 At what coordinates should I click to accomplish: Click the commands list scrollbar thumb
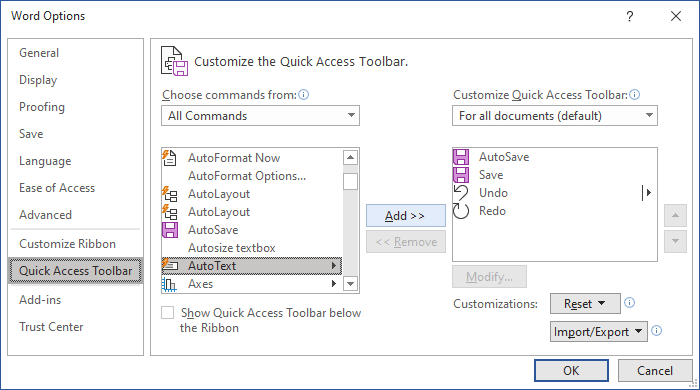tap(350, 182)
